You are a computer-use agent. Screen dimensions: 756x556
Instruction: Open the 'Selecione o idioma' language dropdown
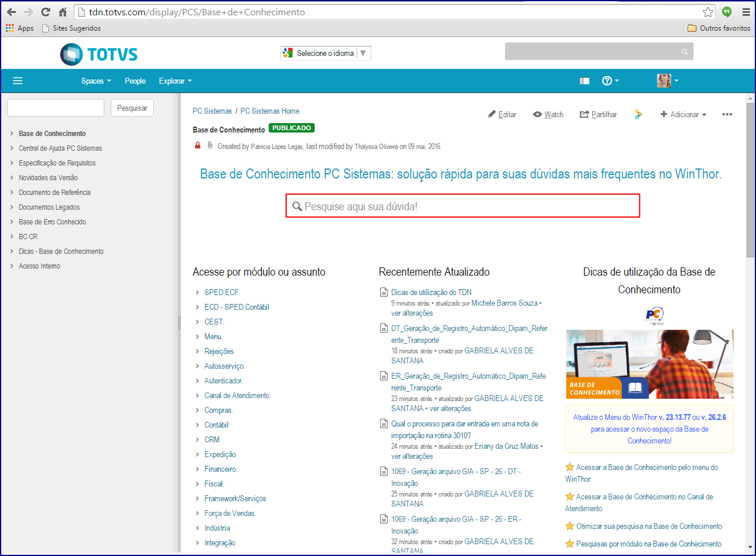(326, 53)
